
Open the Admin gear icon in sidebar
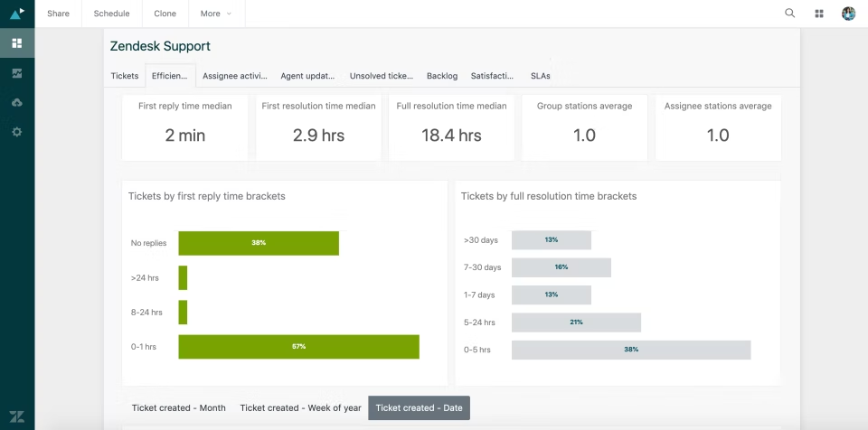coord(17,132)
